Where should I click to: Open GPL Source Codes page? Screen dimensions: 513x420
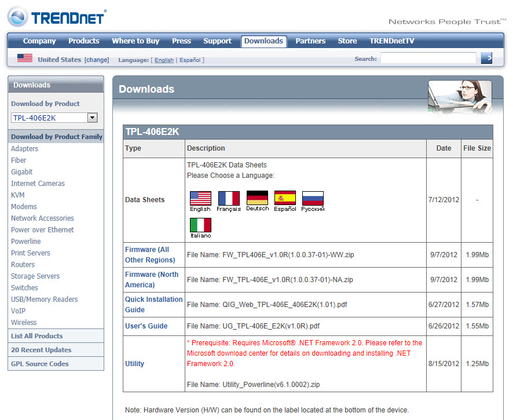(x=40, y=364)
